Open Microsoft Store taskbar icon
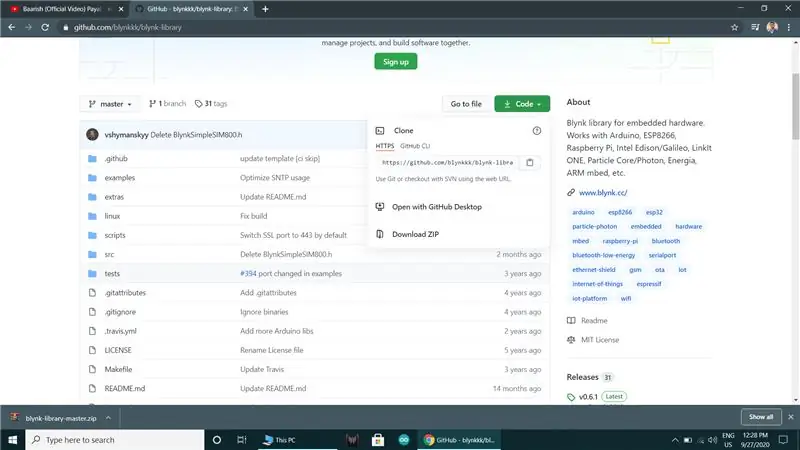Image resolution: width=800 pixels, height=450 pixels. click(378, 440)
